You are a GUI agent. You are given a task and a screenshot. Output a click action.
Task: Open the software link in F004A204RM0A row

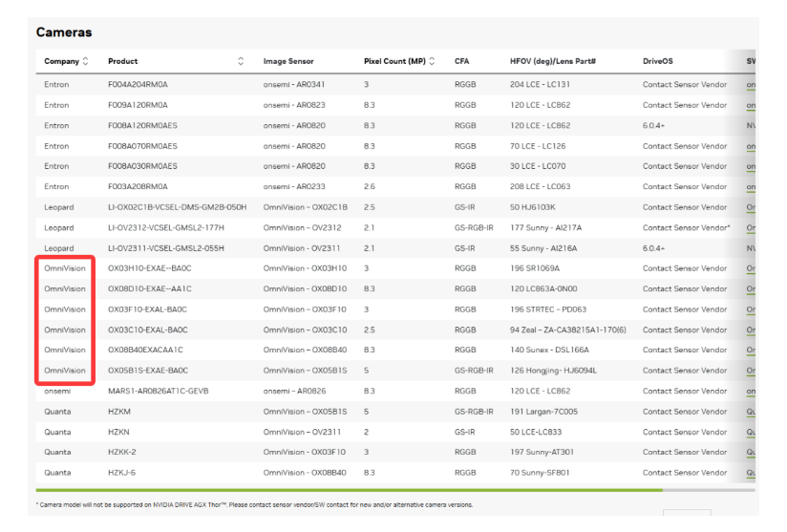pyautogui.click(x=751, y=85)
